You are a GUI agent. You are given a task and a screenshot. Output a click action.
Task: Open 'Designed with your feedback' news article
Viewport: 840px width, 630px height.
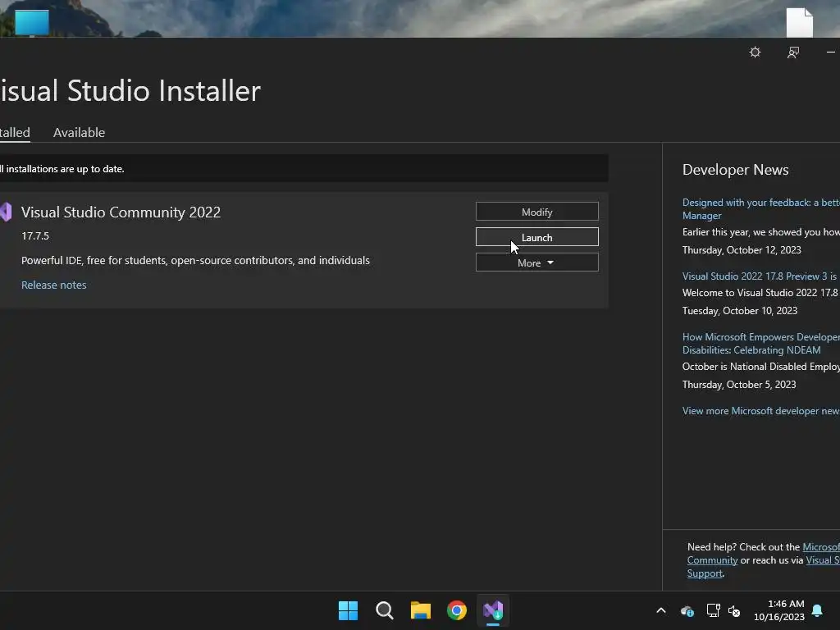pos(760,209)
